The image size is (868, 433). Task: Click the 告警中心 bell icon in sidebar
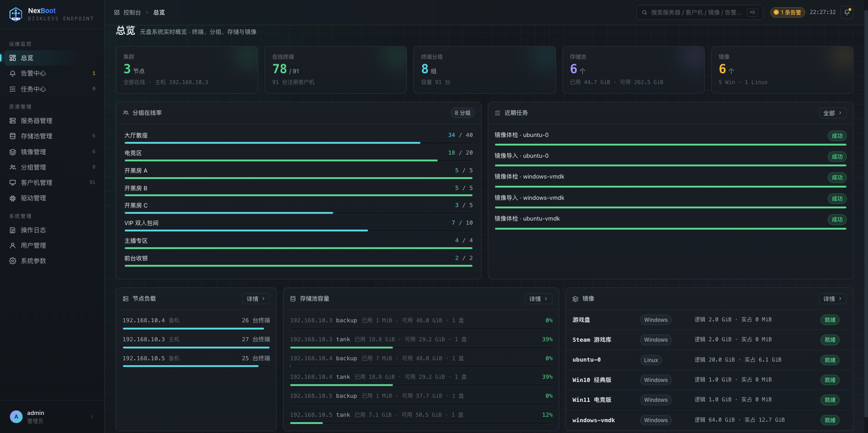(13, 73)
